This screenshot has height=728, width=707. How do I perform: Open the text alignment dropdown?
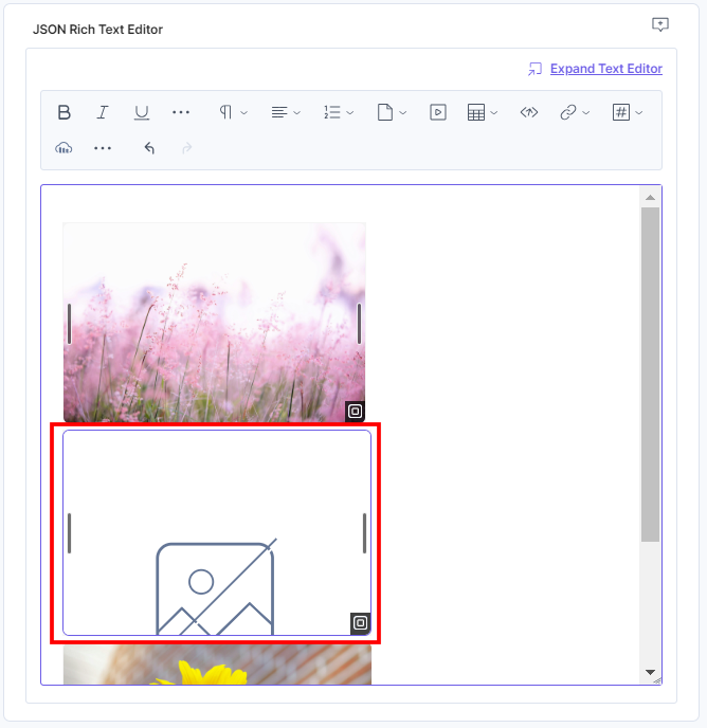(286, 112)
